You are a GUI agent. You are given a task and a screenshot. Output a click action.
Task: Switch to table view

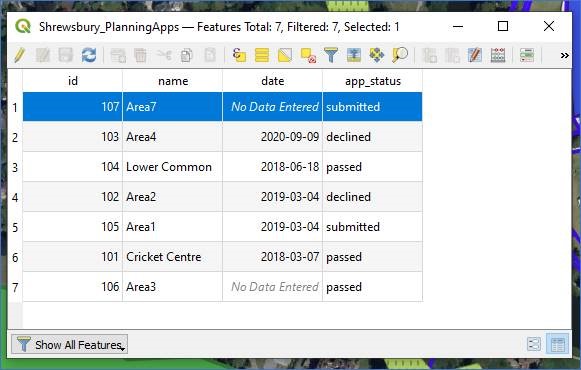pos(558,344)
